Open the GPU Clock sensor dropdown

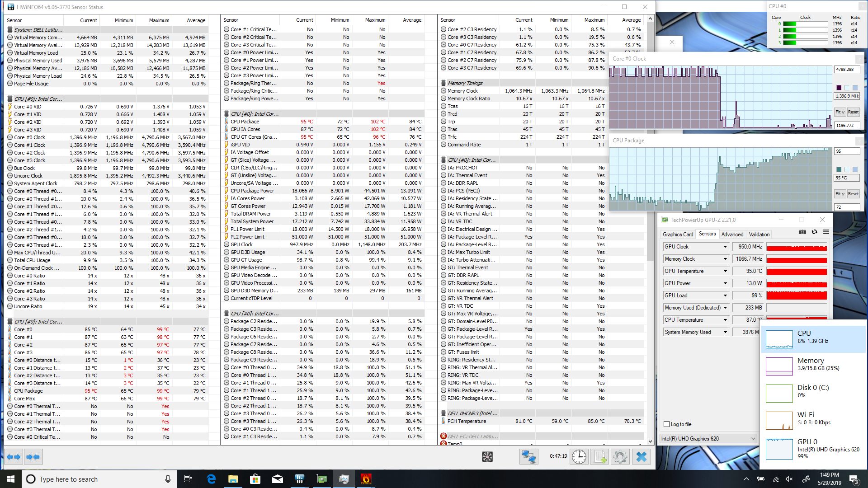(x=725, y=247)
